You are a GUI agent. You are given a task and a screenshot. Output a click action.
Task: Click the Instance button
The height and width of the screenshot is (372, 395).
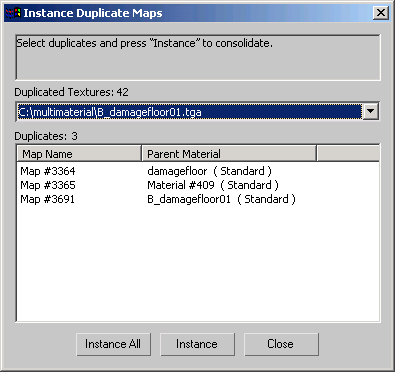click(x=197, y=344)
